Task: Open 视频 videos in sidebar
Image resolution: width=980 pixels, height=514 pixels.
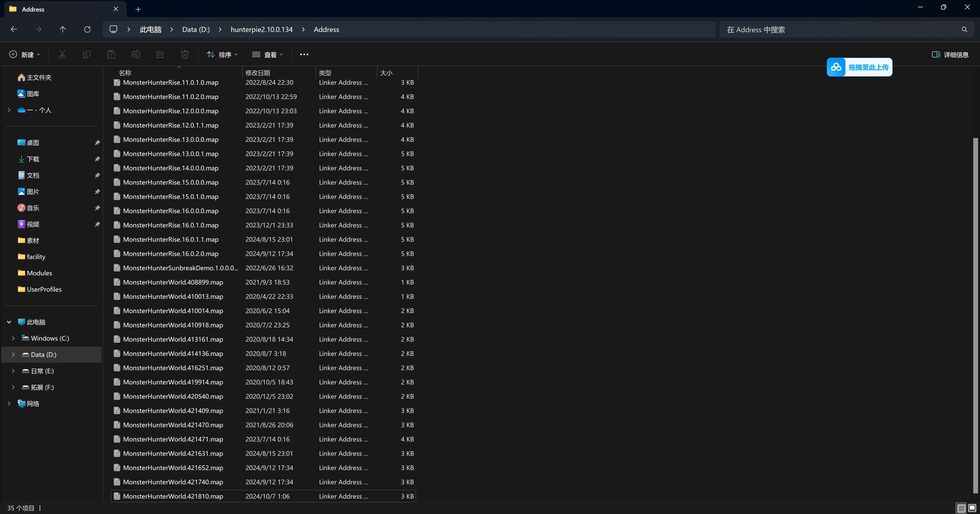Action: [28, 224]
